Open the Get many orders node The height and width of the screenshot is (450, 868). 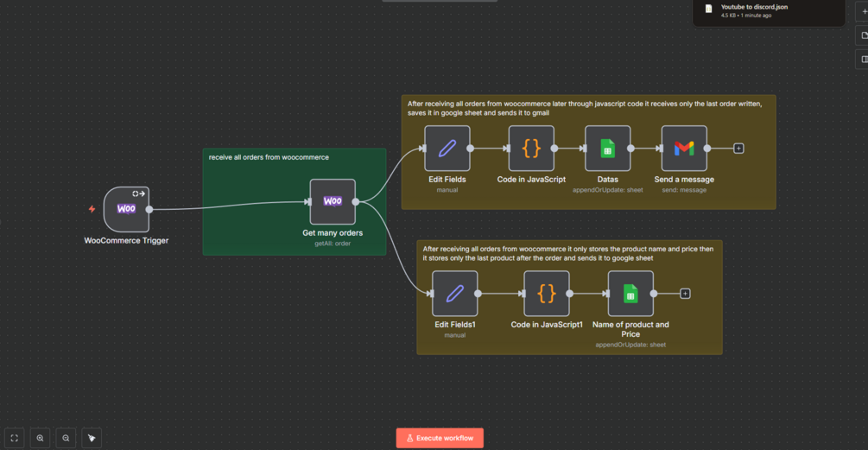(333, 201)
